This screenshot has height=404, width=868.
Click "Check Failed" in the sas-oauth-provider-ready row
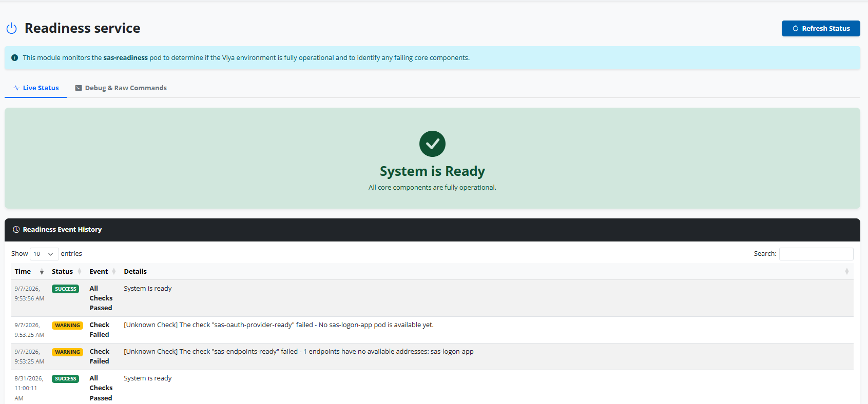click(x=100, y=330)
